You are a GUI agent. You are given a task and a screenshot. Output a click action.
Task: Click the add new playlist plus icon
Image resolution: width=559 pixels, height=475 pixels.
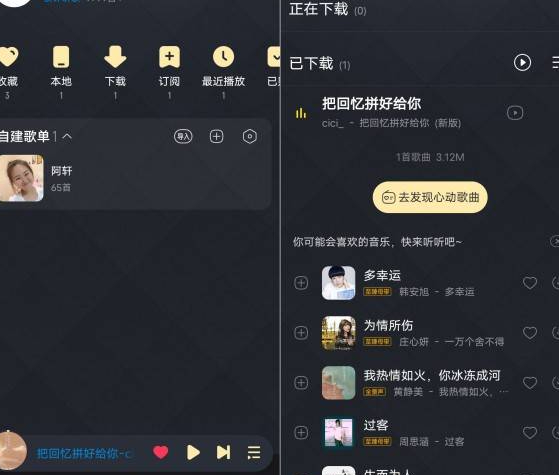tap(216, 136)
